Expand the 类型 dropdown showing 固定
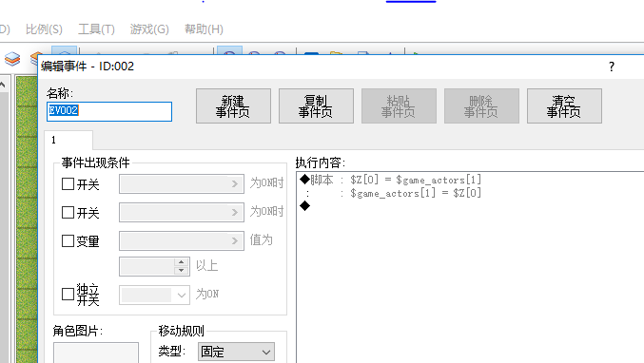 coord(236,352)
